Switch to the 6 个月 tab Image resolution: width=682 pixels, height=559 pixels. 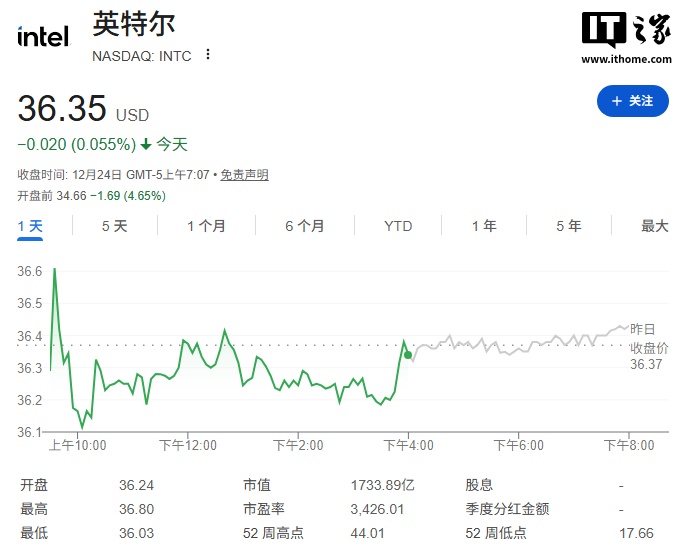pos(304,226)
